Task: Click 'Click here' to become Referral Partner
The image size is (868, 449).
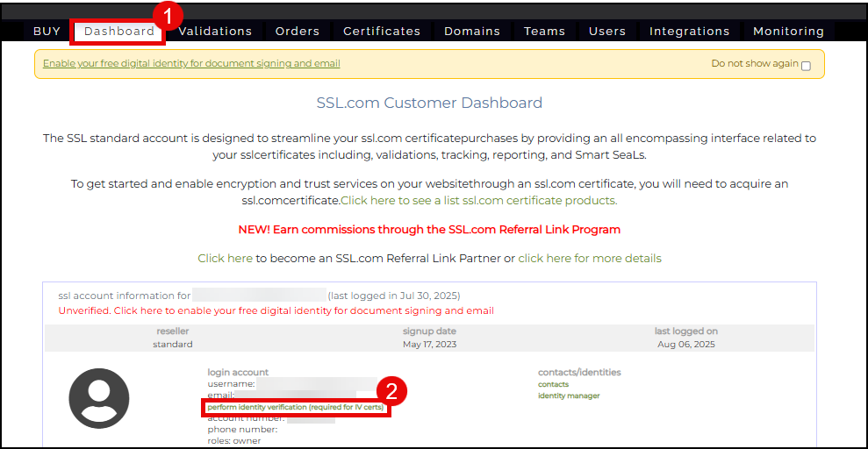Action: 225,259
